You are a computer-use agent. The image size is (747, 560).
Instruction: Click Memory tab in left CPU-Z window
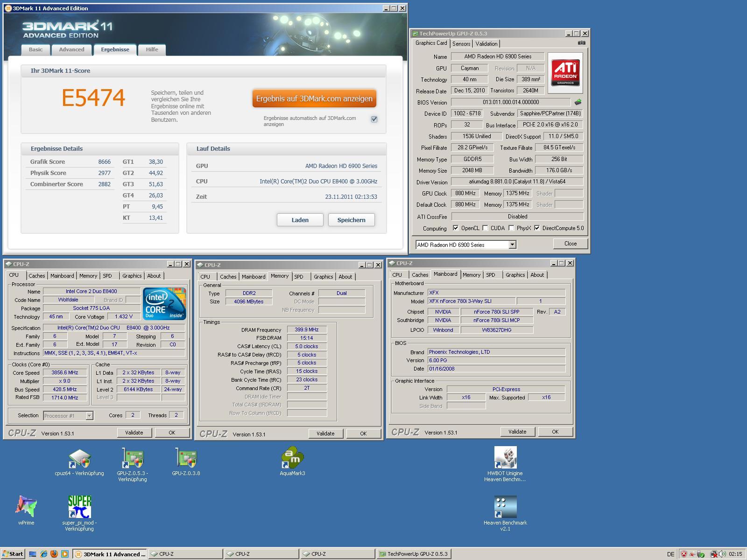coord(88,276)
